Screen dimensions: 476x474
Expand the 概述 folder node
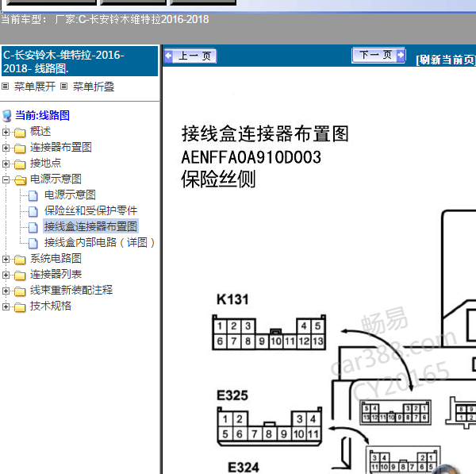[6, 132]
